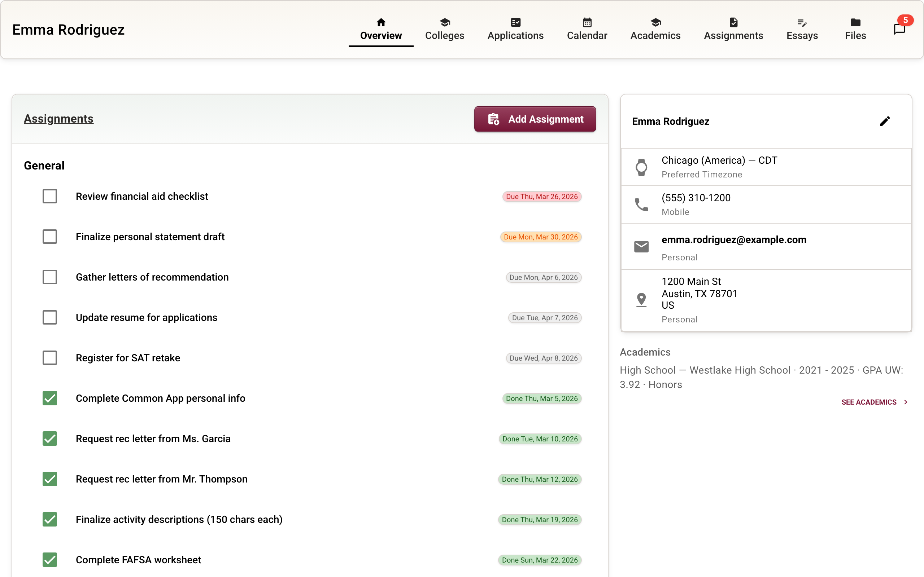Click the envelope email icon
The height and width of the screenshot is (577, 924).
tap(641, 247)
